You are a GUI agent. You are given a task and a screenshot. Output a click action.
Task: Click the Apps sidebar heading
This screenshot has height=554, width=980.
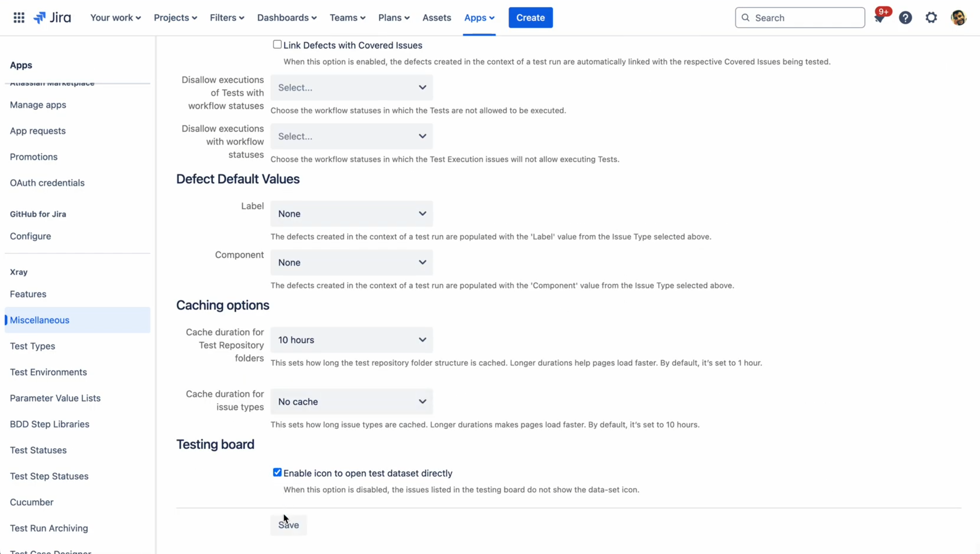tap(21, 65)
